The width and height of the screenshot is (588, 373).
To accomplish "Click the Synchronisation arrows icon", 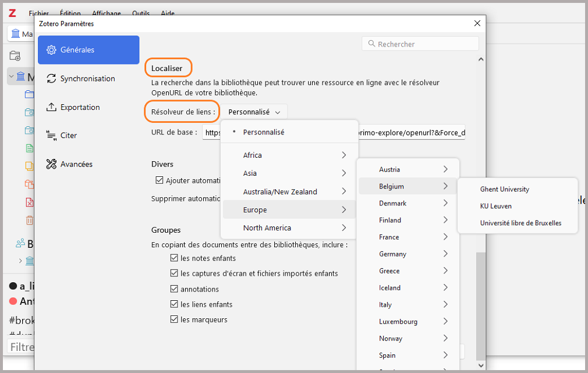I will point(51,79).
